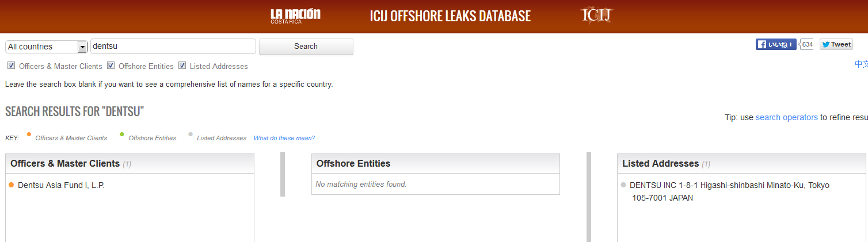The width and height of the screenshot is (868, 242).
Task: Click the ICIJ Offshore Leaks Database title
Action: pos(450,16)
